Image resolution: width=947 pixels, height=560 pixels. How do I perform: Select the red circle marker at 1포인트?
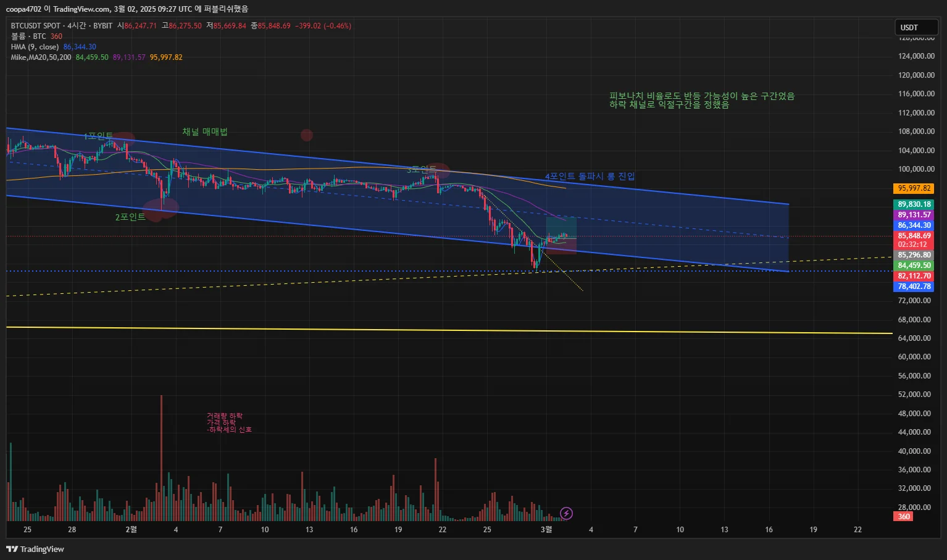[123, 139]
